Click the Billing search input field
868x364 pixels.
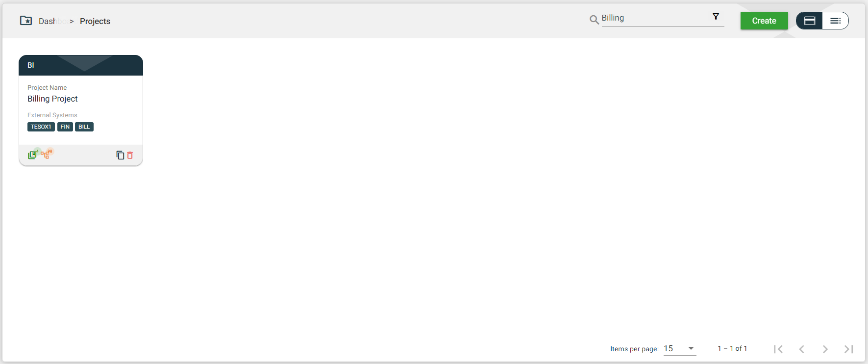[654, 18]
